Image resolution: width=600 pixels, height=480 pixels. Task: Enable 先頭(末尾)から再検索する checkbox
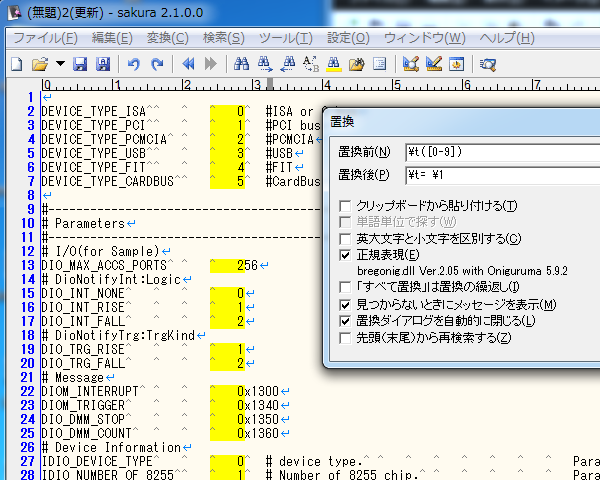(x=345, y=338)
